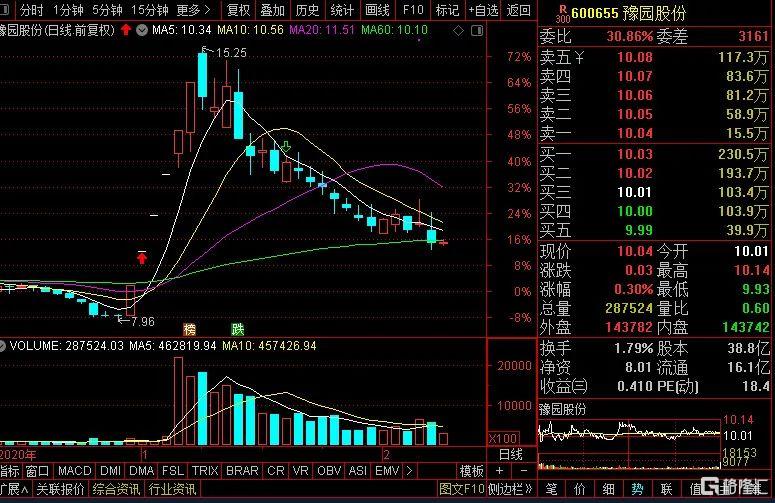
Task: Open the F10 company info
Action: (413, 10)
